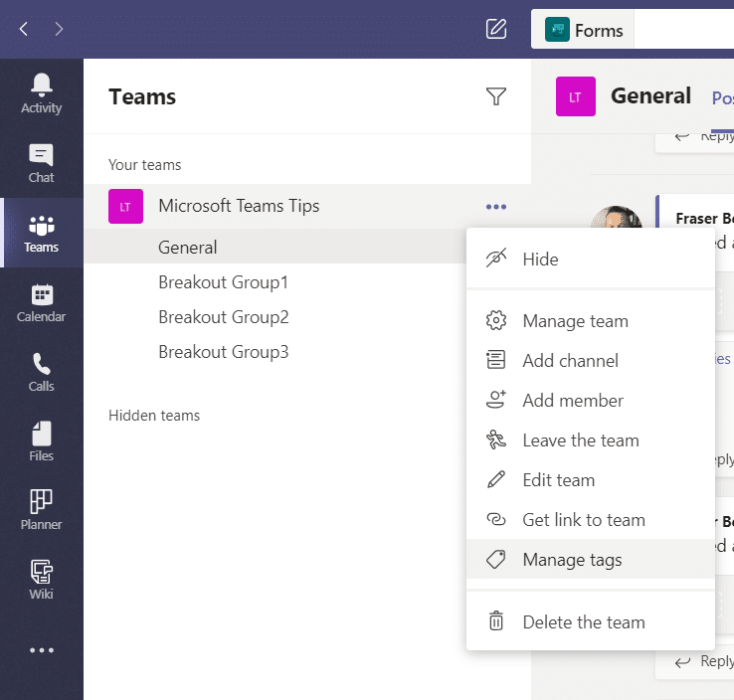
Task: Open the Forms app tile
Action: point(583,31)
